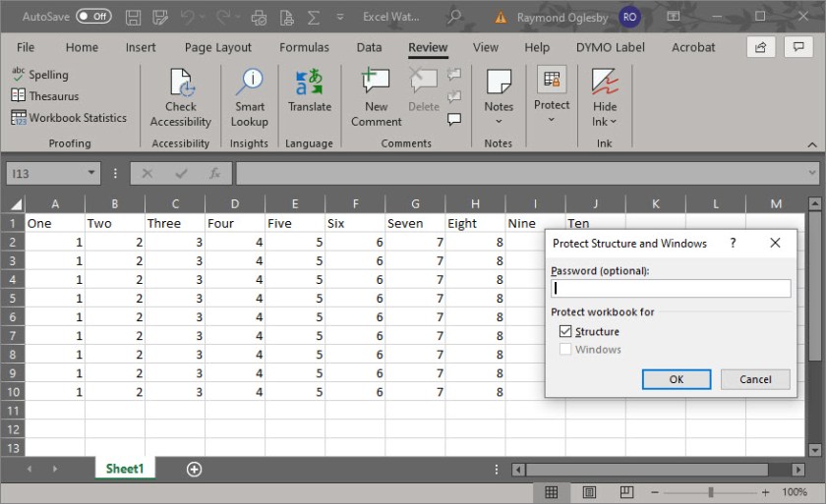Screen dimensions: 826x504
Task: Open the DYMO Label tab
Action: tap(610, 47)
